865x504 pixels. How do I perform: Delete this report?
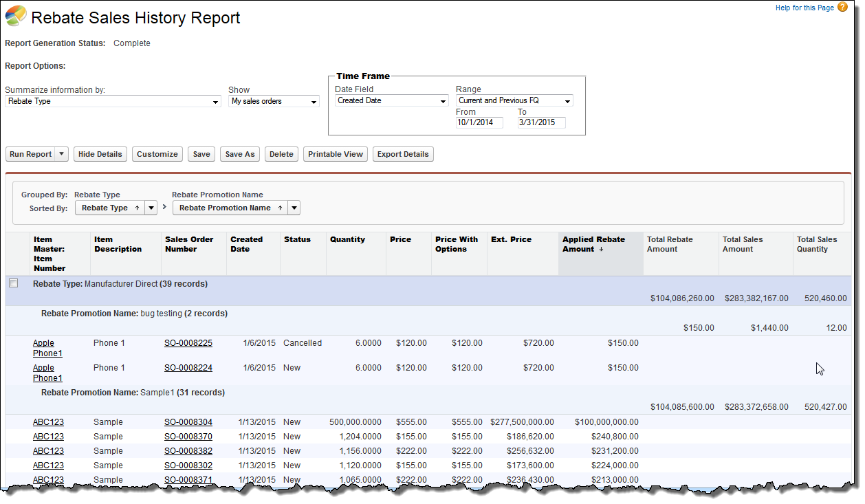click(x=281, y=154)
